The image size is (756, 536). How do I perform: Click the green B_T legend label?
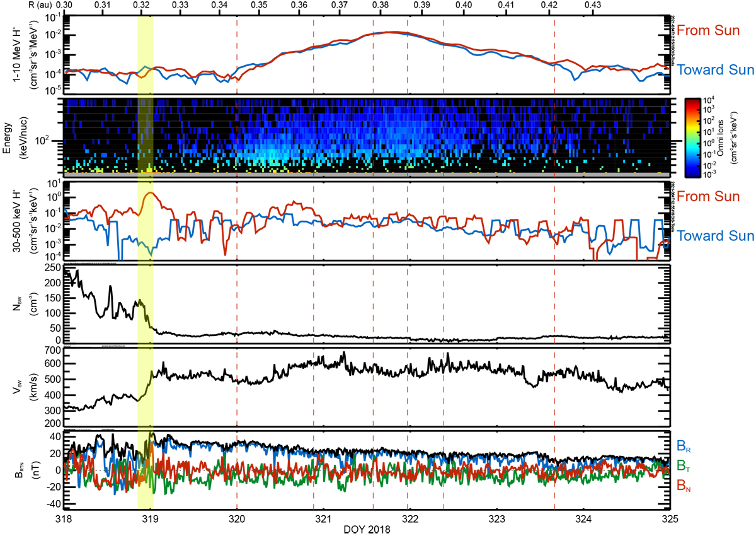682,465
